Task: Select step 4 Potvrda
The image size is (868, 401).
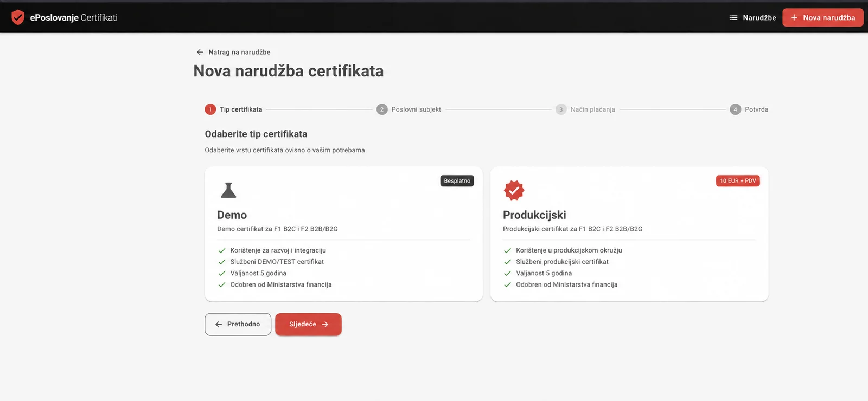Action: (749, 109)
